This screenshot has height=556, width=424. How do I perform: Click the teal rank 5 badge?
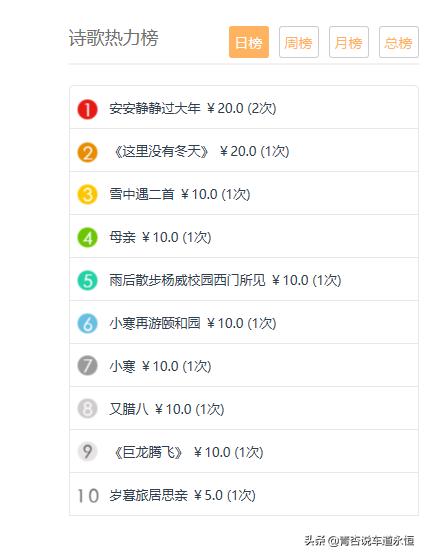click(87, 280)
